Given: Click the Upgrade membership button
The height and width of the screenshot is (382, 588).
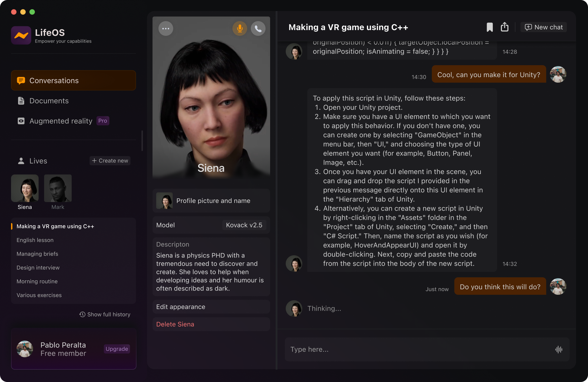Looking at the screenshot, I should [x=117, y=349].
